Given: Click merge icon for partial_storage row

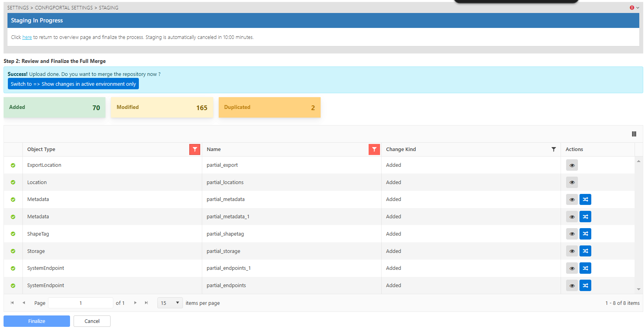Looking at the screenshot, I should point(585,251).
